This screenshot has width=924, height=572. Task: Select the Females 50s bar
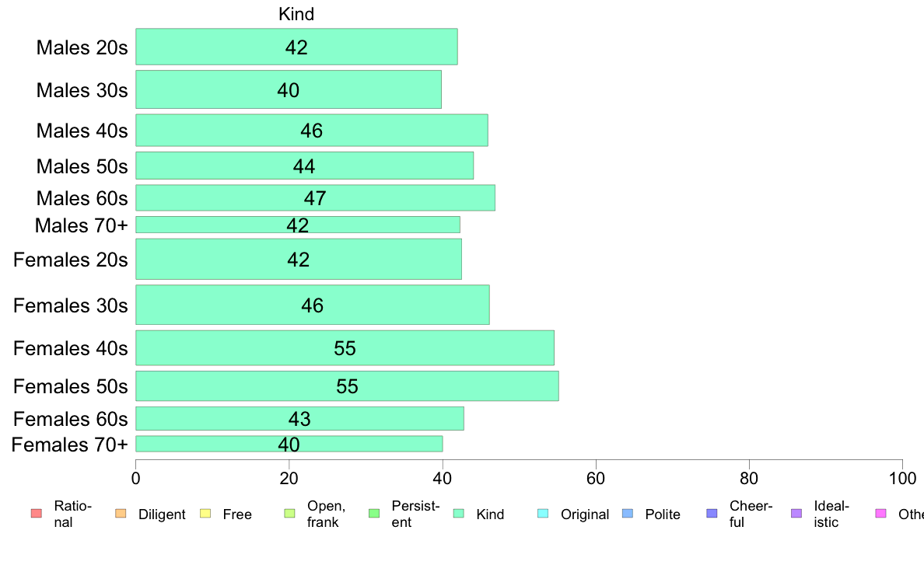pyautogui.click(x=347, y=385)
